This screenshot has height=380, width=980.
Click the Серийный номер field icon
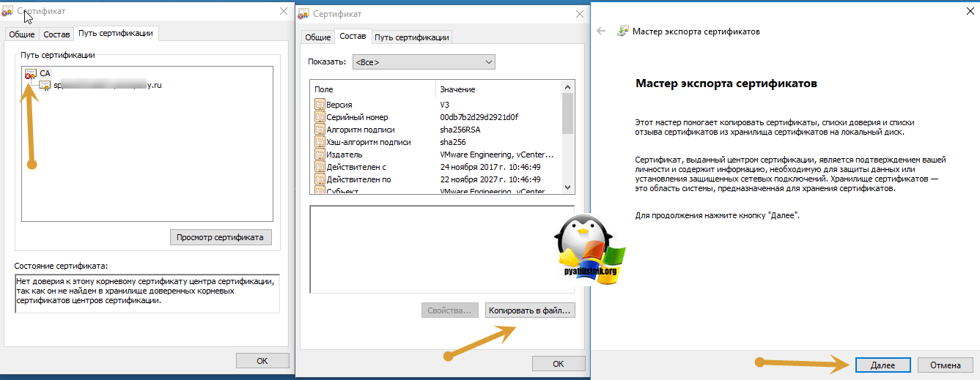pos(320,117)
